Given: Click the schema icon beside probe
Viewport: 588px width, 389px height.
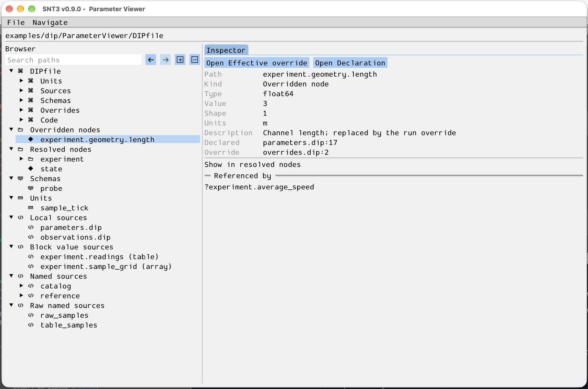Looking at the screenshot, I should pos(31,188).
